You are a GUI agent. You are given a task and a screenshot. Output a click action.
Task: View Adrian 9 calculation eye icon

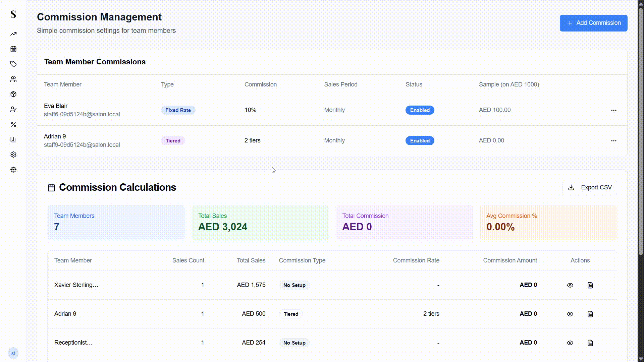pyautogui.click(x=570, y=314)
